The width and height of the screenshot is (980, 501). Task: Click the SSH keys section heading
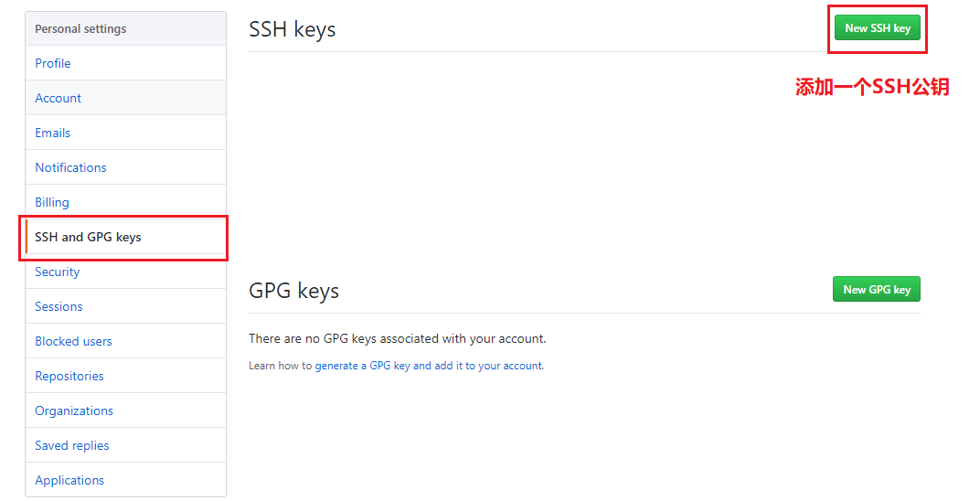292,29
